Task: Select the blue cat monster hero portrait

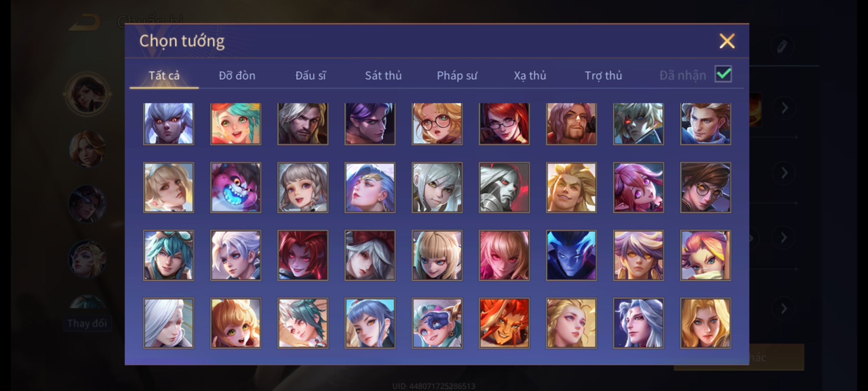Action: pyautogui.click(x=235, y=188)
